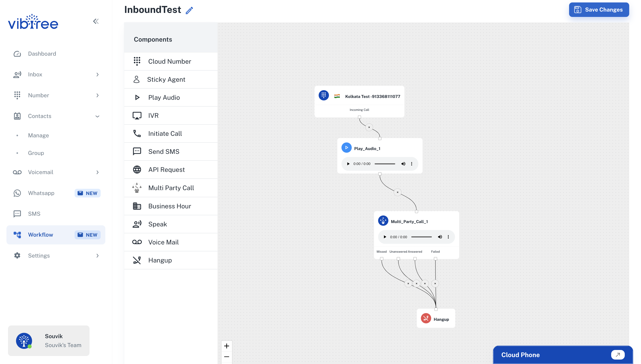This screenshot has height=364, width=641.
Task: Select the Multi Party Call component icon
Action: pos(137,188)
